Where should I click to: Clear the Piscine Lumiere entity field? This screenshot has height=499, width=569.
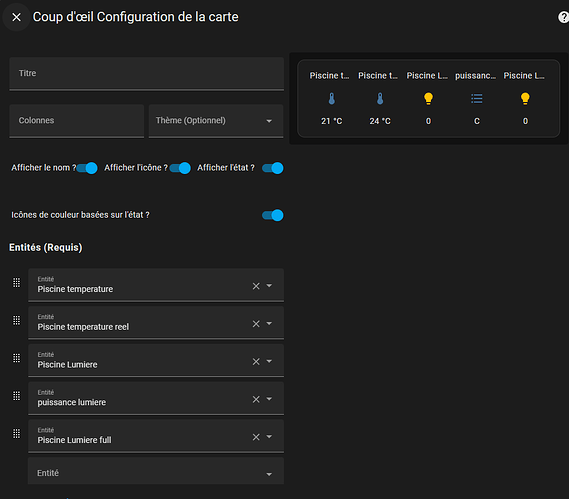click(256, 361)
